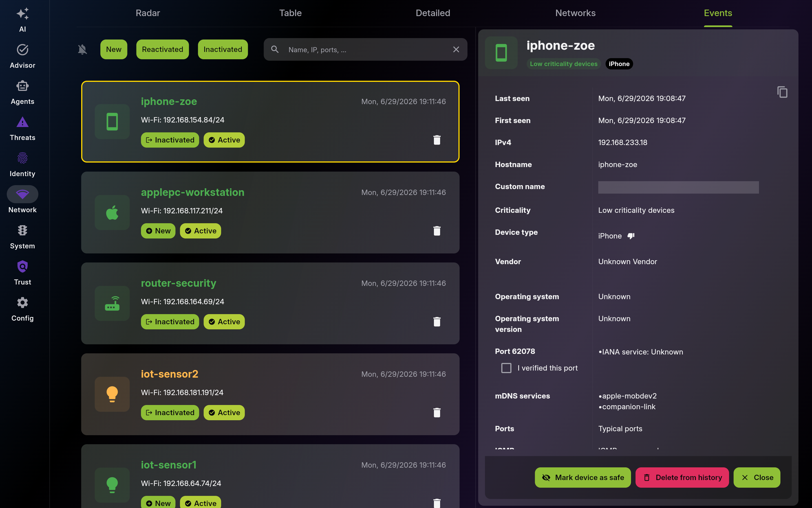This screenshot has width=812, height=508.
Task: Click Active badge on applepc-workstation card
Action: click(x=200, y=231)
